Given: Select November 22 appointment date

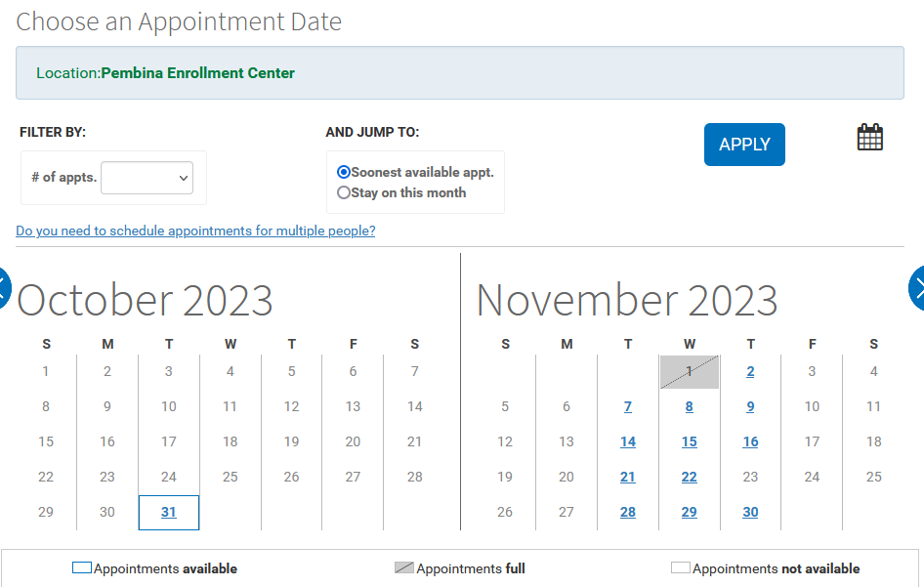Looking at the screenshot, I should point(690,477).
